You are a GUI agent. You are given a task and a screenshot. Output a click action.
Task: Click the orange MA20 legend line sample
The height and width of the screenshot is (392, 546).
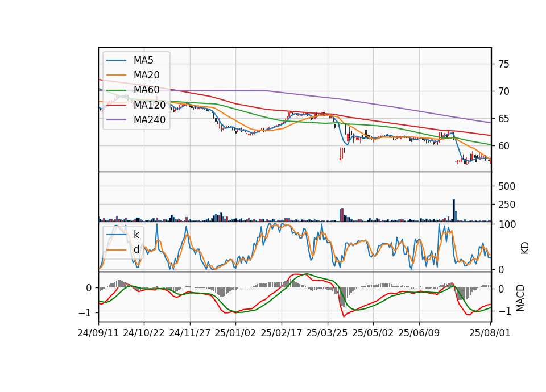[116, 76]
